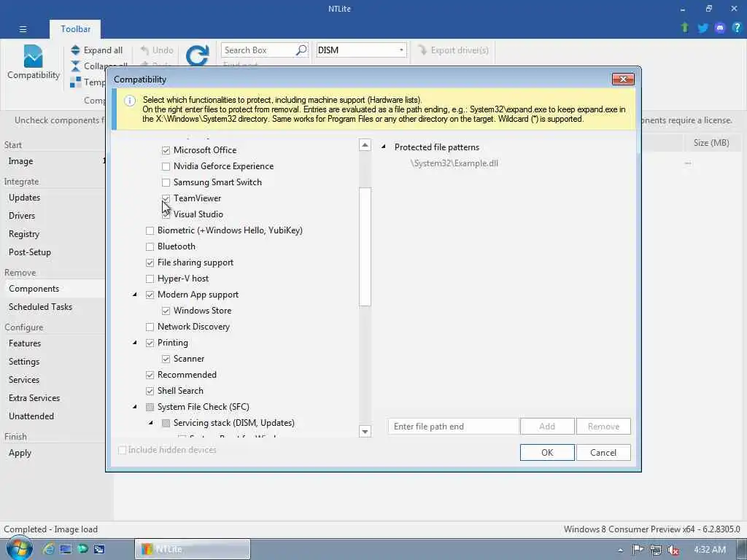Click the Search Box field

click(x=264, y=50)
